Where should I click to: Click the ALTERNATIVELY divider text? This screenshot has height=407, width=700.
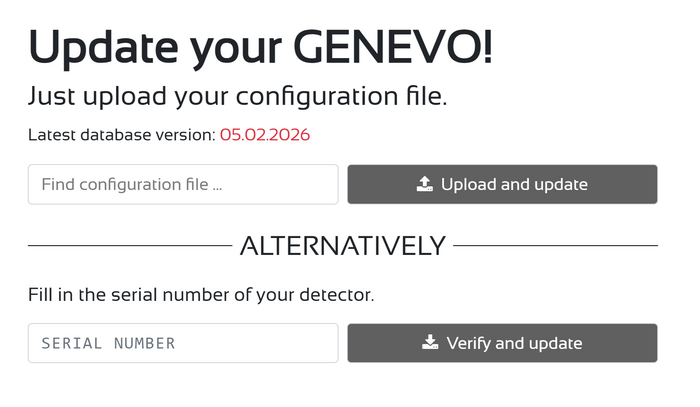click(342, 246)
